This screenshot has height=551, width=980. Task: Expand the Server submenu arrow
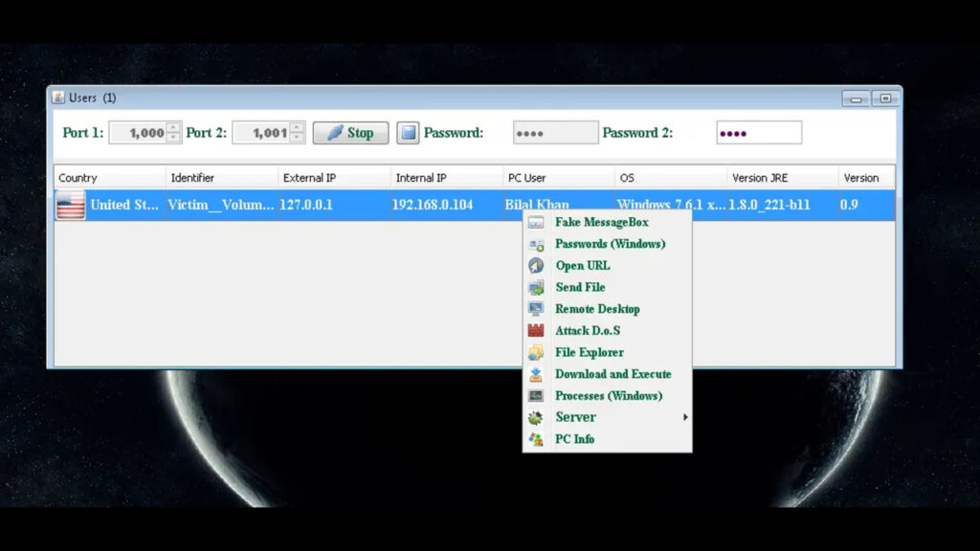click(685, 417)
